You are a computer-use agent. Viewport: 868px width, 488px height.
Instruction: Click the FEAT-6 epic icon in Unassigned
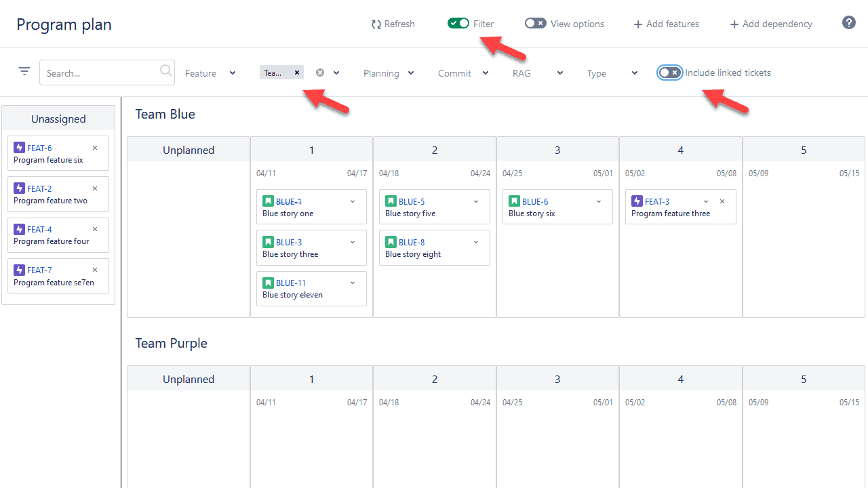click(x=19, y=147)
